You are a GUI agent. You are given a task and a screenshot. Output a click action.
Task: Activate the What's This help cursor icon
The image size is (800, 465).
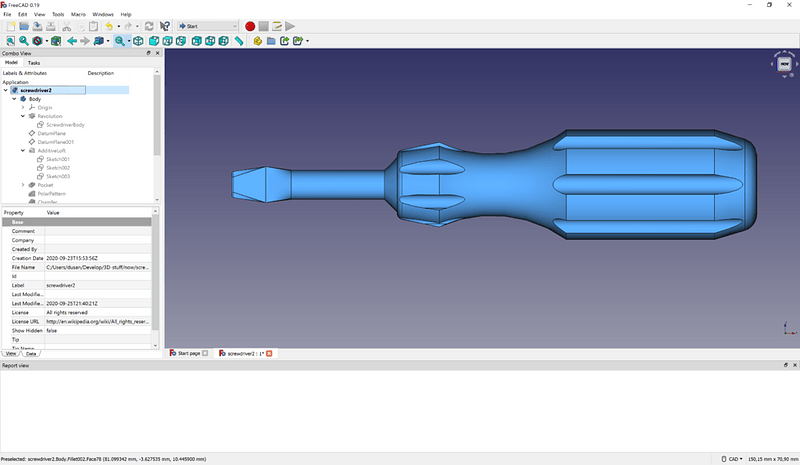click(x=164, y=26)
